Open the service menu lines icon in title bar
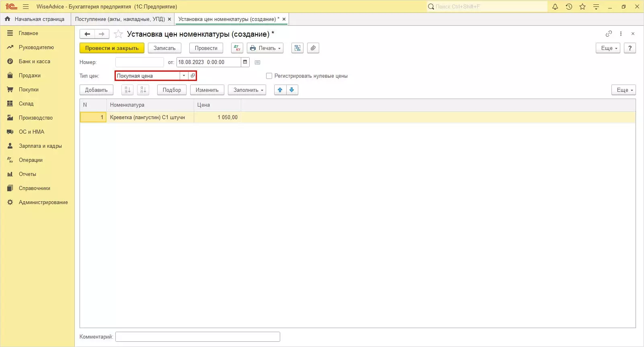644x347 pixels. click(596, 6)
